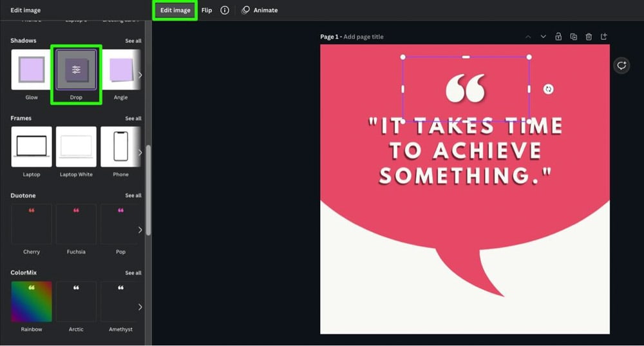
Task: Choose the Laptop frame
Action: [x=32, y=147]
